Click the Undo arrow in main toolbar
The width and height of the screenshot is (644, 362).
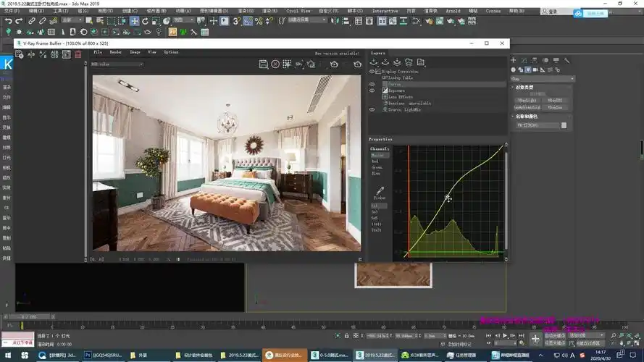pyautogui.click(x=8, y=20)
